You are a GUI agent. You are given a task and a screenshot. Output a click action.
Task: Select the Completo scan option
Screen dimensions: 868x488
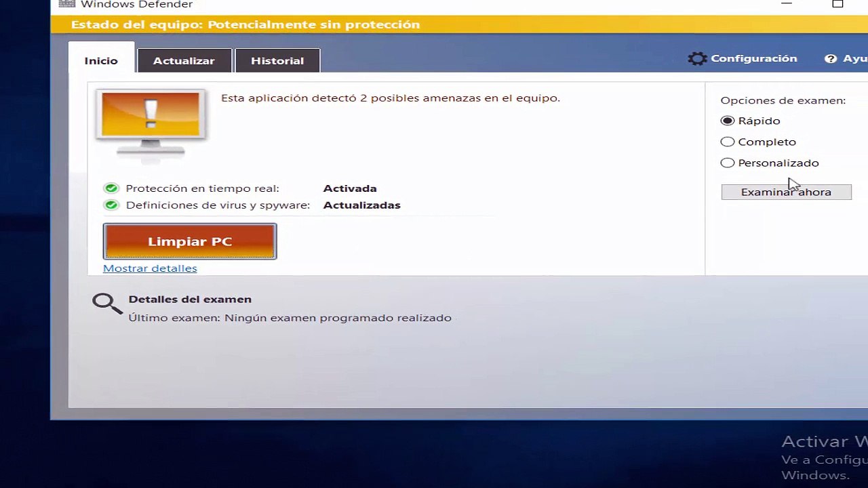coord(728,142)
